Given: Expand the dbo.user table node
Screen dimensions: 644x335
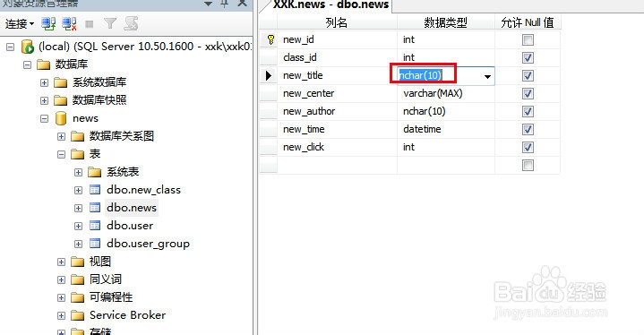Looking at the screenshot, I should click(78, 226).
